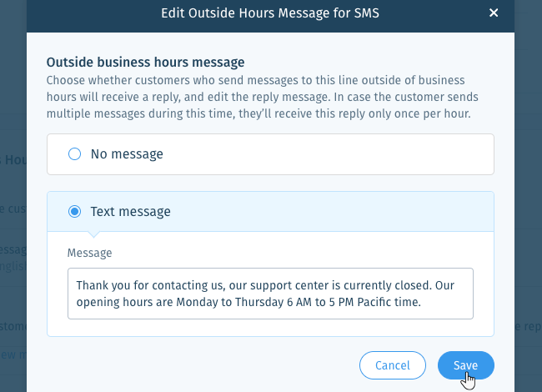The image size is (542, 392).
Task: Click the partially hidden "Hou" heading behind the dialog
Action: 14,160
